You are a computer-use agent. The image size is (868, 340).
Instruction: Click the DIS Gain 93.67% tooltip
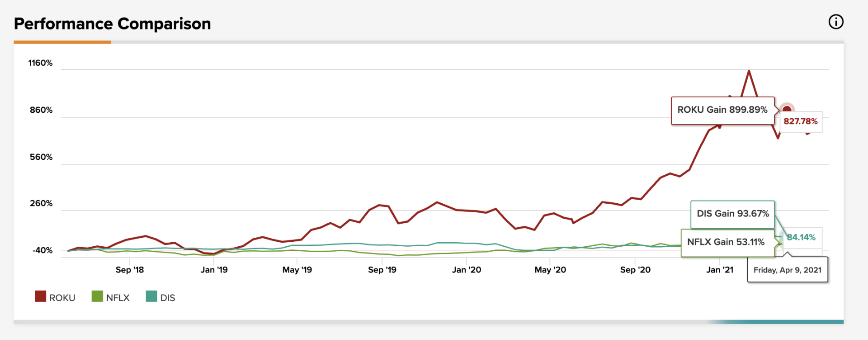[x=732, y=214]
